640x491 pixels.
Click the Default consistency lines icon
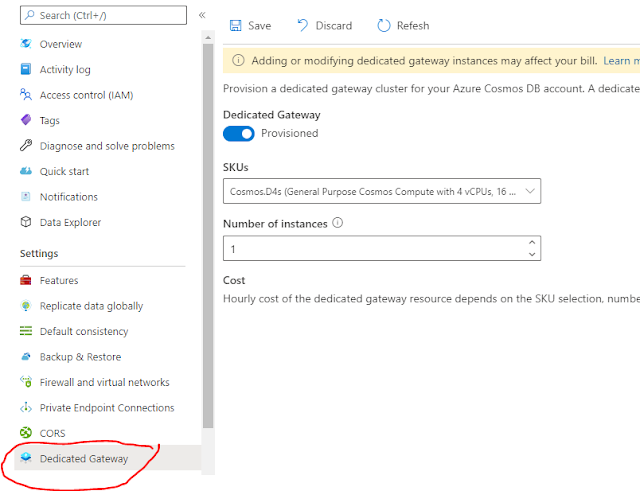click(x=26, y=331)
